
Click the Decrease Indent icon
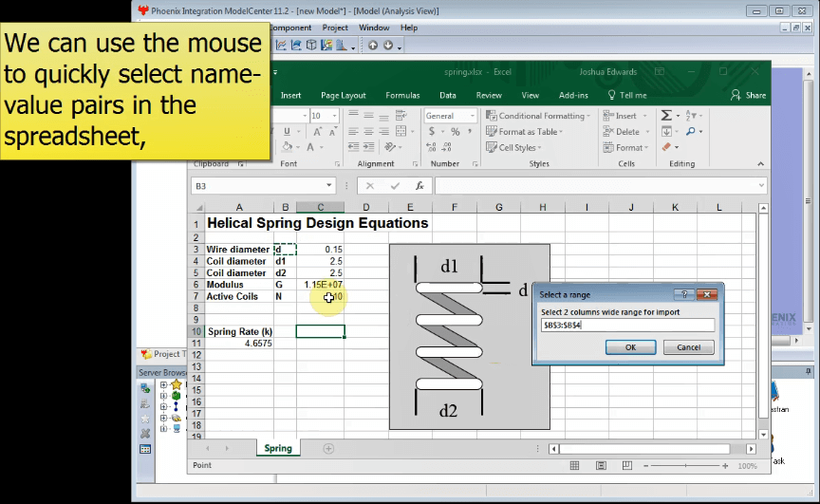coord(353,147)
